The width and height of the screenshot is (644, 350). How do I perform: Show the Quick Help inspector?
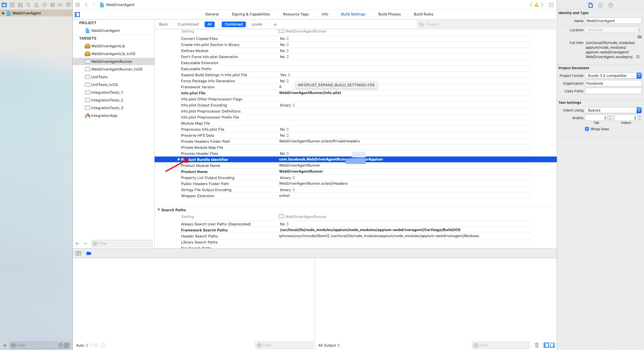[x=610, y=5]
